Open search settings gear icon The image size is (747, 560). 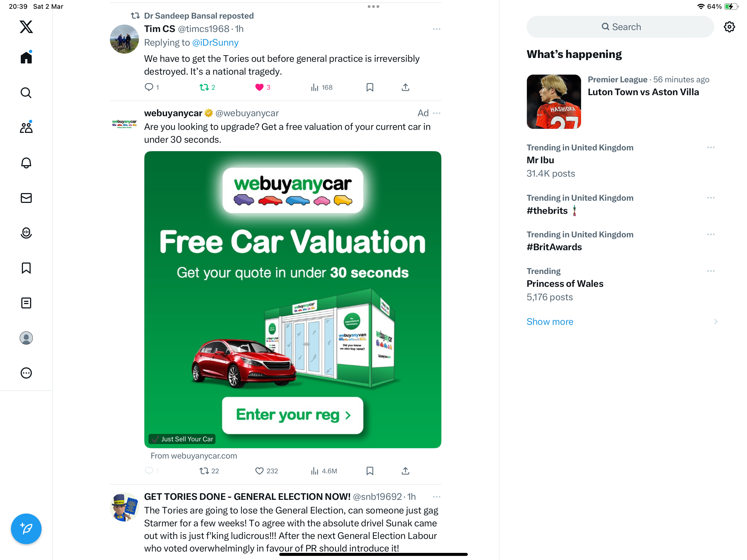(730, 27)
